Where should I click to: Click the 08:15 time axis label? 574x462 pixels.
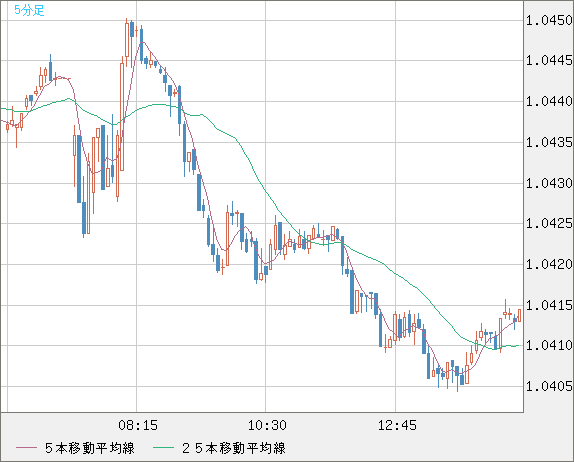(138, 425)
